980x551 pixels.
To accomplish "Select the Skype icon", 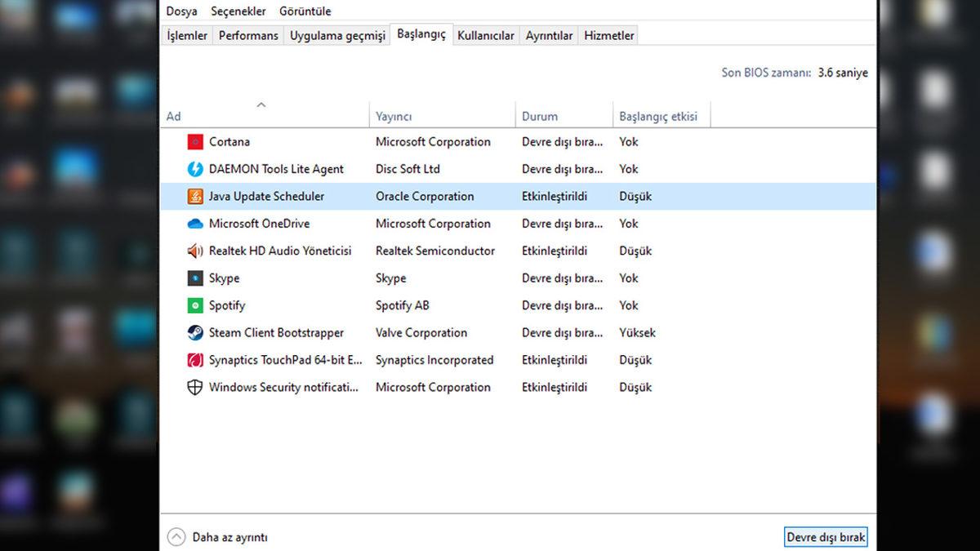I will click(194, 278).
